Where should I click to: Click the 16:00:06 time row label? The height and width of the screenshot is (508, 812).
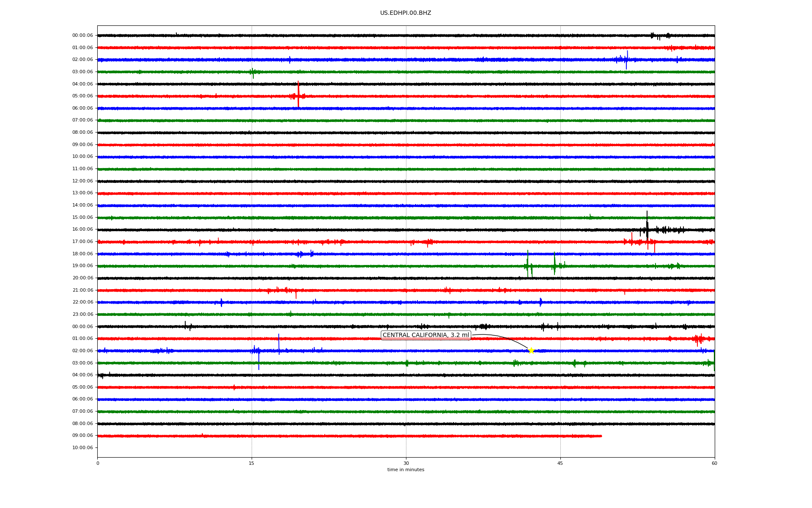pyautogui.click(x=82, y=229)
